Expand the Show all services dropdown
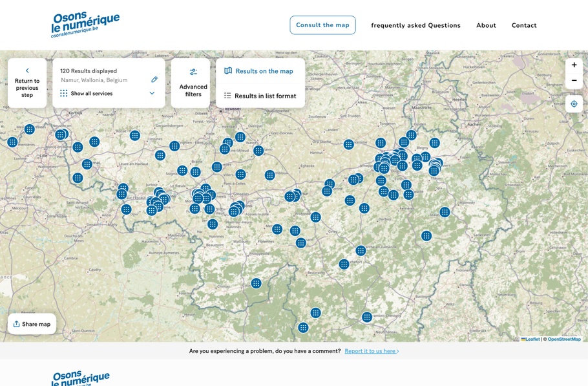This screenshot has width=588, height=386. pyautogui.click(x=152, y=93)
